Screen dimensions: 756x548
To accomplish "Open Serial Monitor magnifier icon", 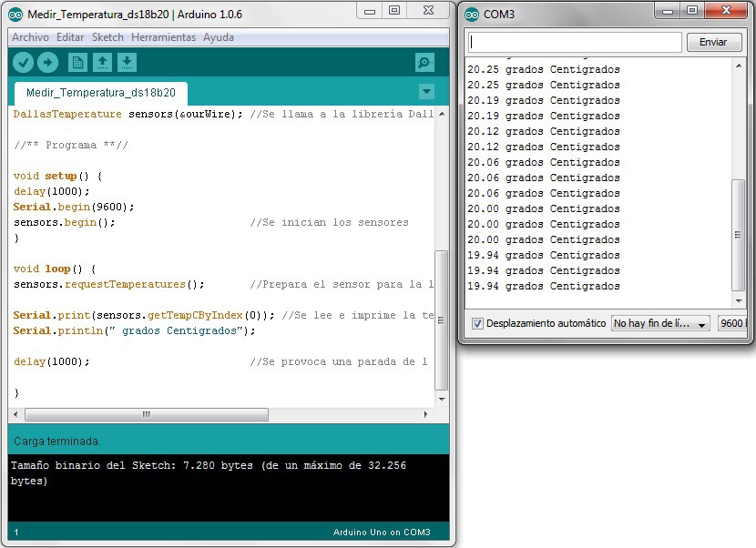I will [424, 63].
